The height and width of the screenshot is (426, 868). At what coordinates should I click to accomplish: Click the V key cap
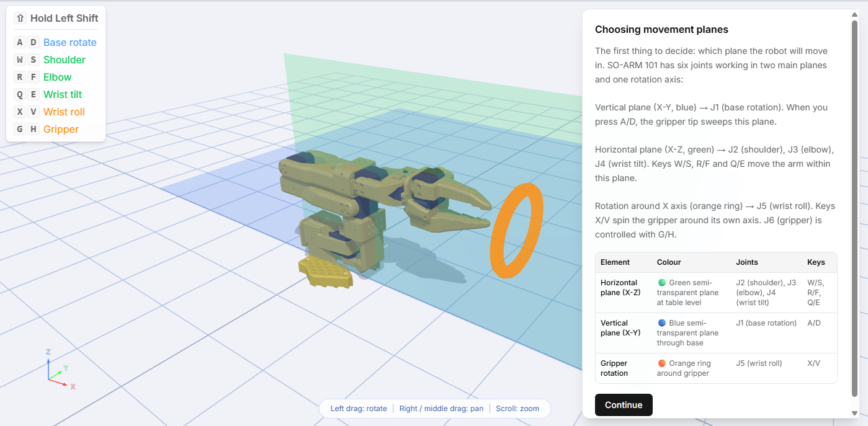(34, 112)
